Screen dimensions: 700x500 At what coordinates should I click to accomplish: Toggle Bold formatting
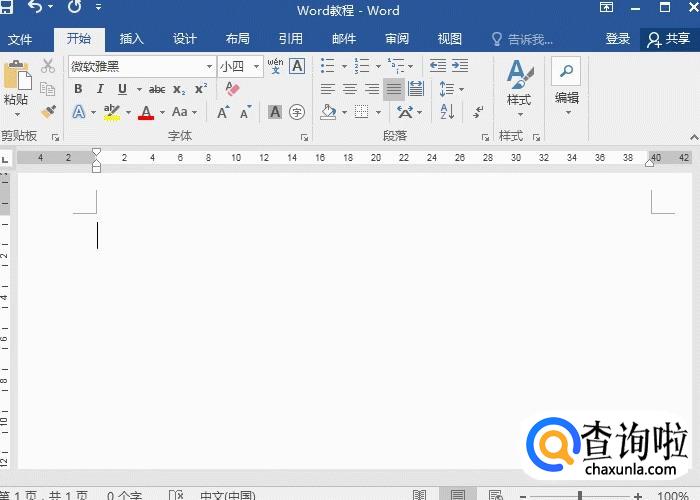78,89
